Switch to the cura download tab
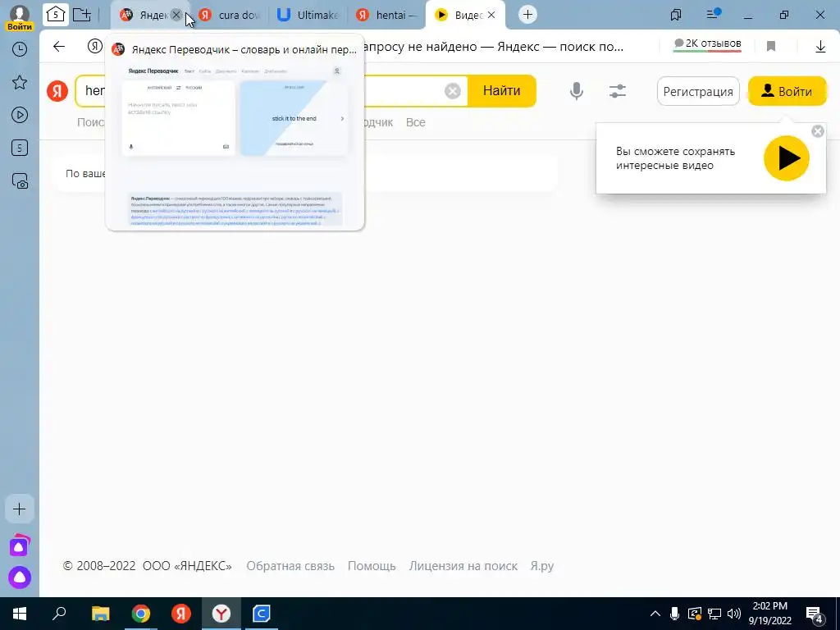The width and height of the screenshot is (840, 630). click(230, 15)
